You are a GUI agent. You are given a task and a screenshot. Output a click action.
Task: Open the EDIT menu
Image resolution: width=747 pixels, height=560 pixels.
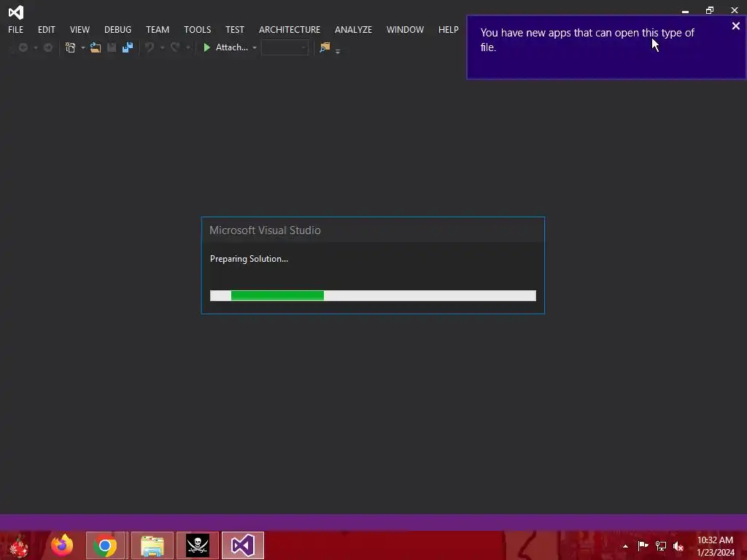tap(46, 29)
